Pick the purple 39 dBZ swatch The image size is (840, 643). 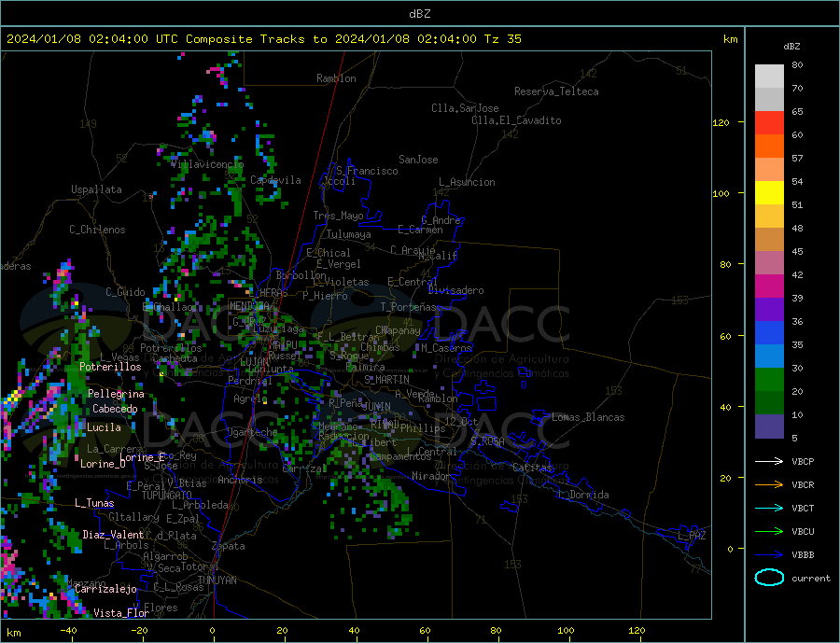[769, 310]
